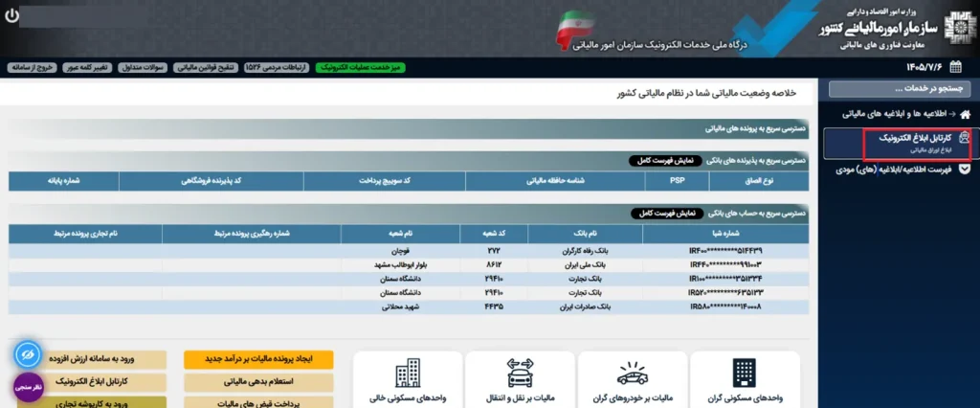Click the lower کارتابل ابلاغ الکترونیک button
This screenshot has width=980, height=408.
pyautogui.click(x=92, y=381)
